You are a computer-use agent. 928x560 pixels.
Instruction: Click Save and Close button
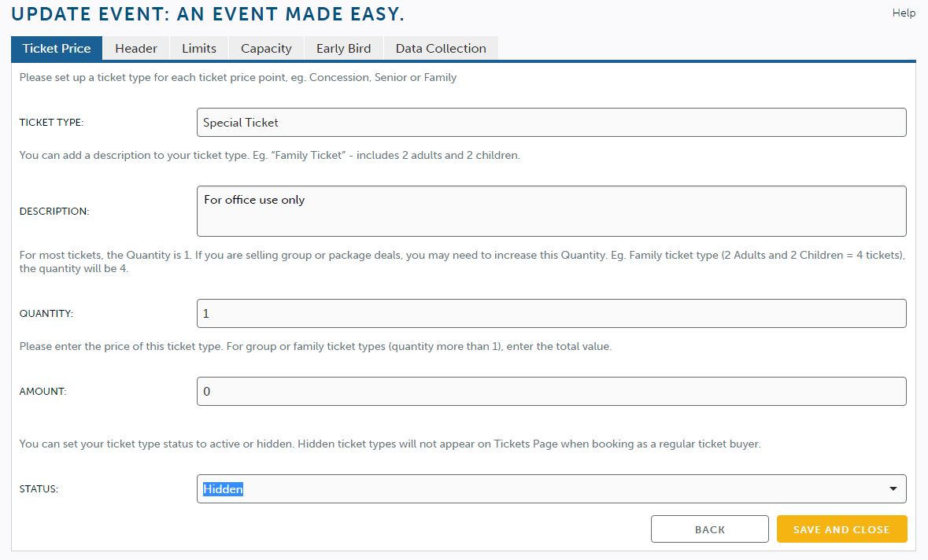(841, 529)
